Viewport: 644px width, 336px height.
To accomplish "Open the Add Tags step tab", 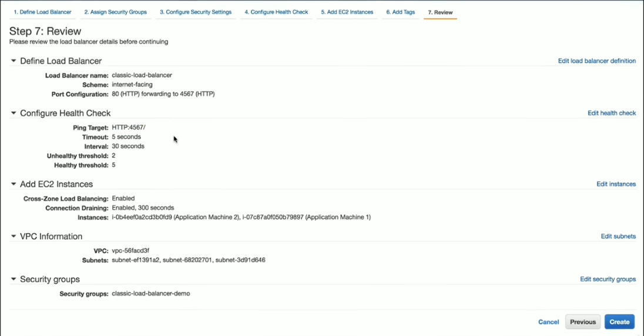I will click(401, 12).
